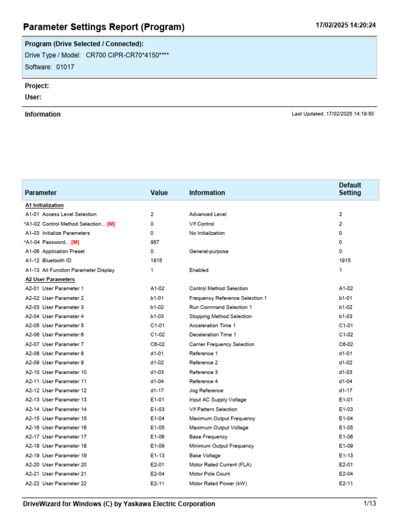The image size is (399, 532).
Task: Click the 'Project:' label
Action: click(x=37, y=86)
